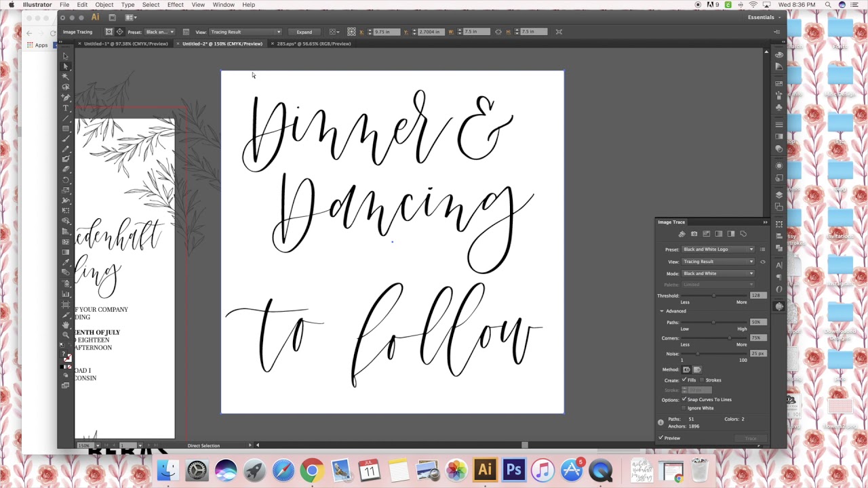Toggle the View eye icon in Image Trace

click(x=763, y=262)
